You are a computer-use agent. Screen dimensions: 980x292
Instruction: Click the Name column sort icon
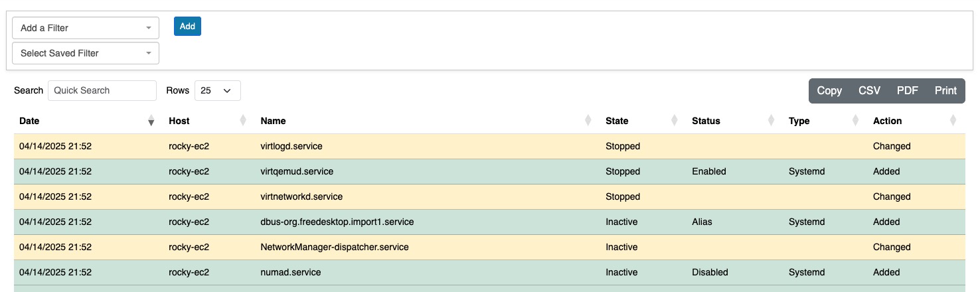pyautogui.click(x=588, y=121)
